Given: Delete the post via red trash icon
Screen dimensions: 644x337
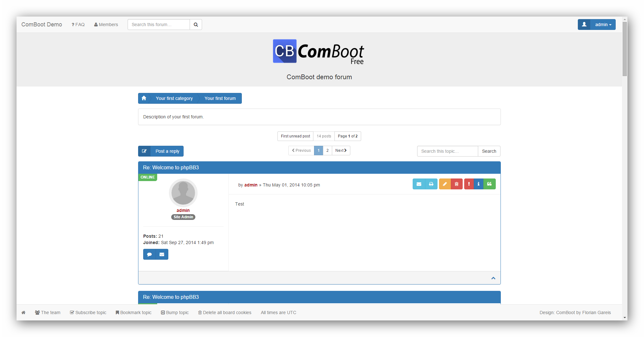Looking at the screenshot, I should tap(457, 184).
